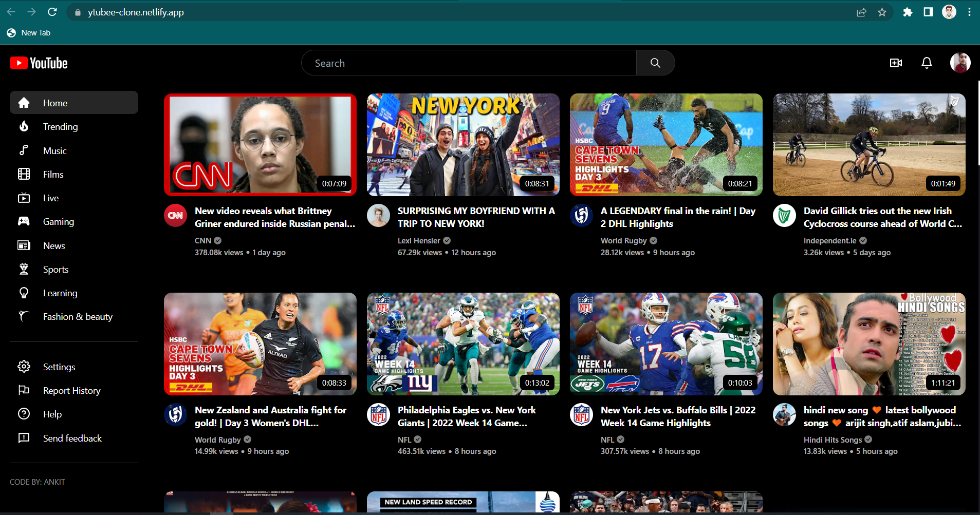Select News in the sidebar
This screenshot has height=515, width=980.
tap(74, 245)
